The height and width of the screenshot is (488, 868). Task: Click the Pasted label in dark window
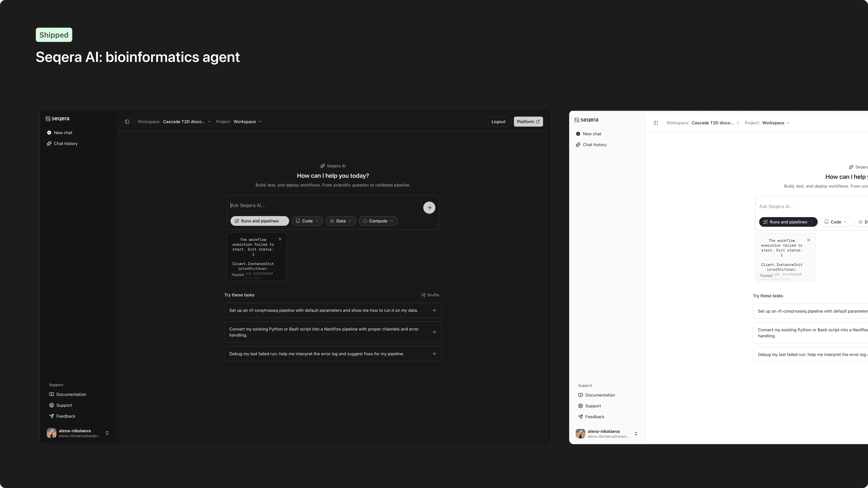(238, 275)
